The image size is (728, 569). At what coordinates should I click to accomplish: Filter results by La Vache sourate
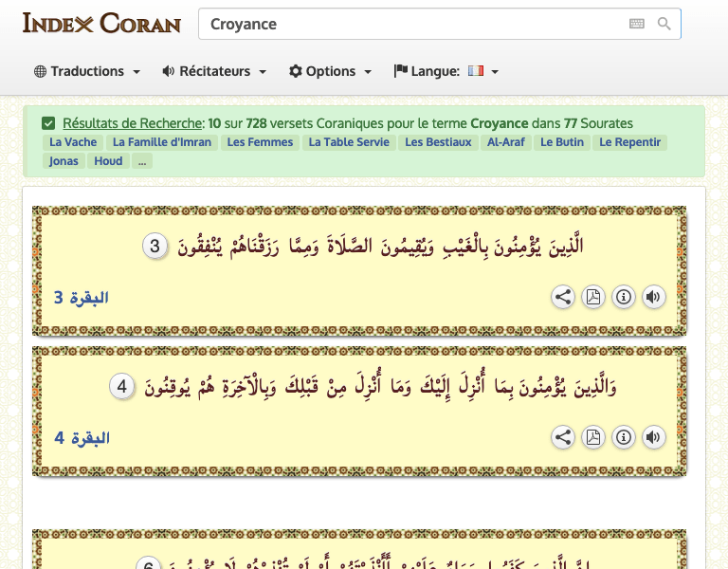pyautogui.click(x=71, y=142)
